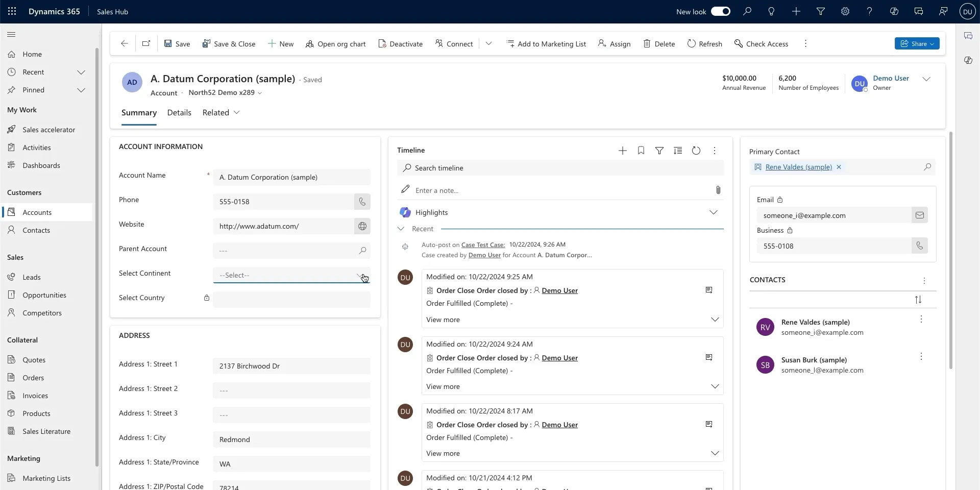Toggle the New look switch
Viewport: 980px width, 490px height.
(x=721, y=11)
